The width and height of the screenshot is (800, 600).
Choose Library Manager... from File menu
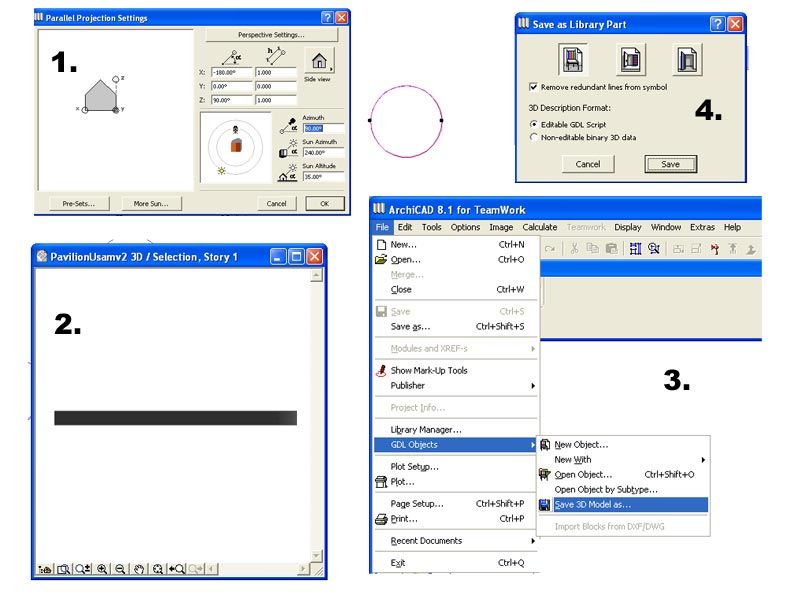pos(456,430)
